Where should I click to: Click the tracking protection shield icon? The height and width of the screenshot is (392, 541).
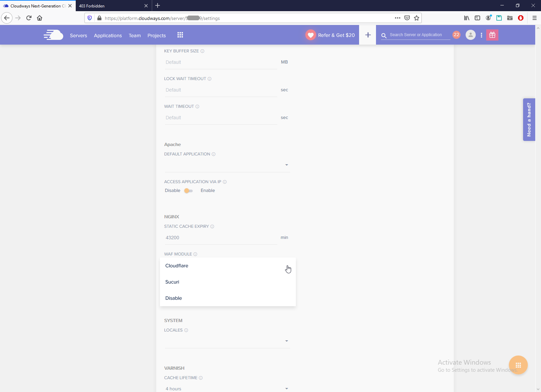pos(90,18)
